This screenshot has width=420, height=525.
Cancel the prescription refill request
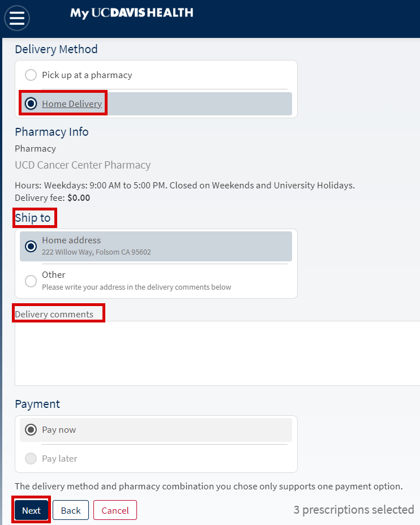point(115,510)
